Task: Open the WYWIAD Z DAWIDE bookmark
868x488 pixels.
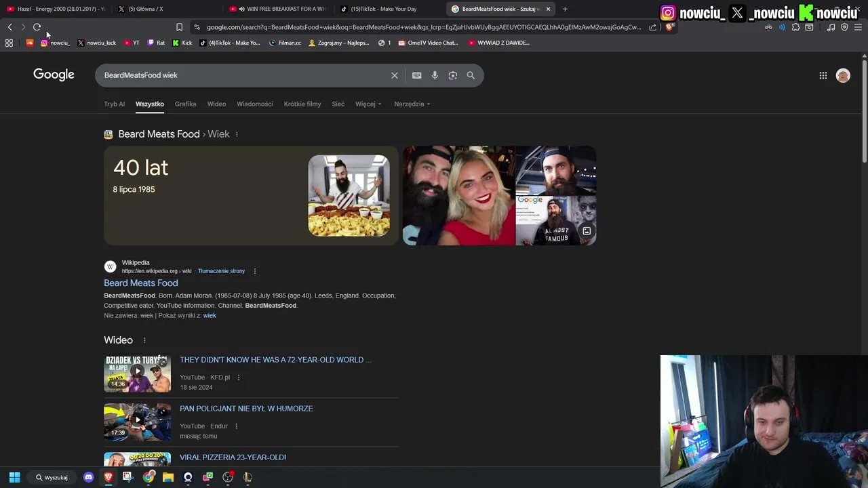Action: coord(498,43)
